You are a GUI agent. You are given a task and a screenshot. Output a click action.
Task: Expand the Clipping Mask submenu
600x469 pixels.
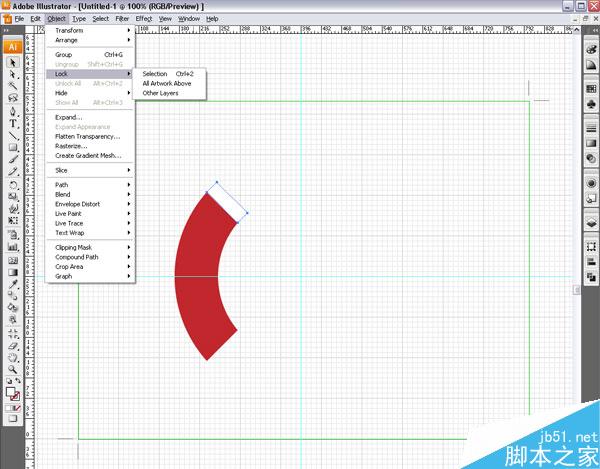pyautogui.click(x=90, y=247)
